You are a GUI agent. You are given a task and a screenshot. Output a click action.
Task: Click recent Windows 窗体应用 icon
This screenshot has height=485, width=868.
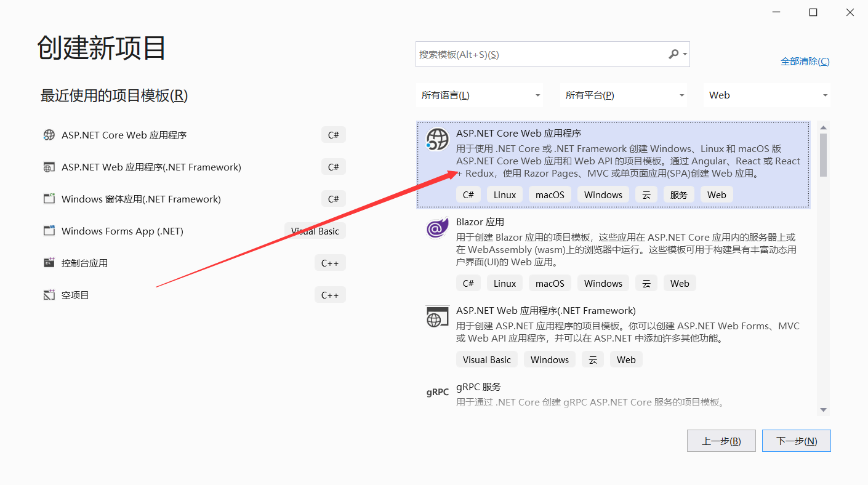49,199
